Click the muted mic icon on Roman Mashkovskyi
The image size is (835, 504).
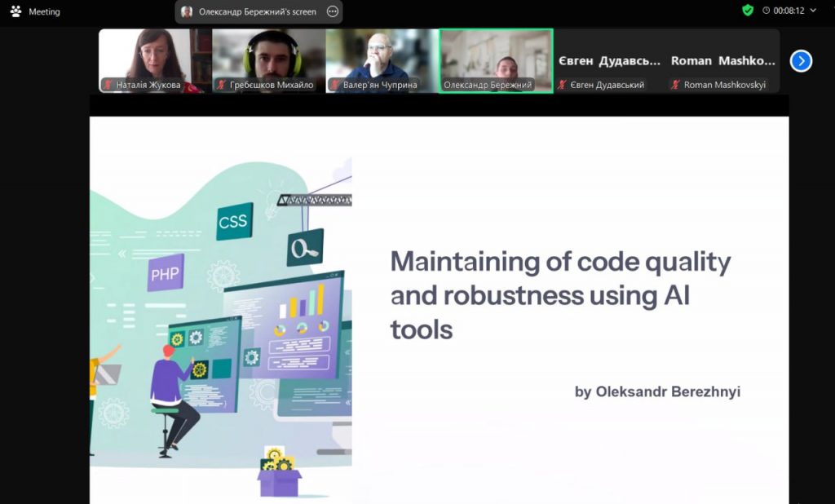tap(675, 85)
